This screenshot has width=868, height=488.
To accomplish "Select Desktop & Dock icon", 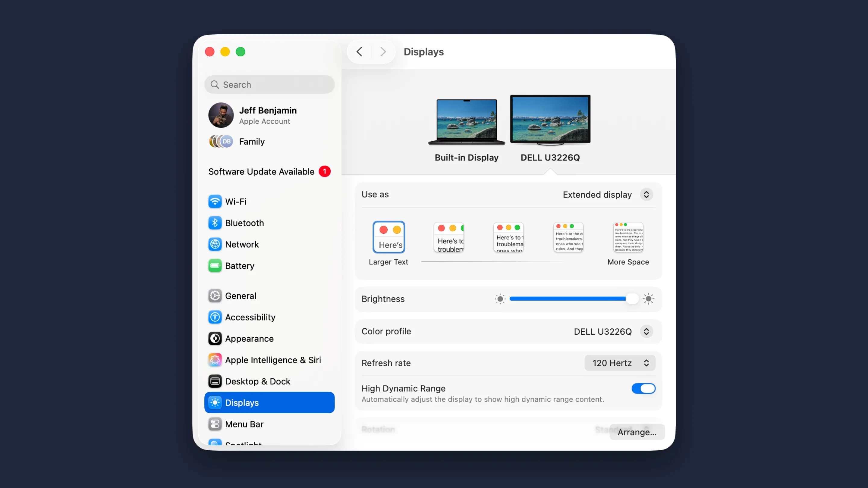I will coord(215,381).
